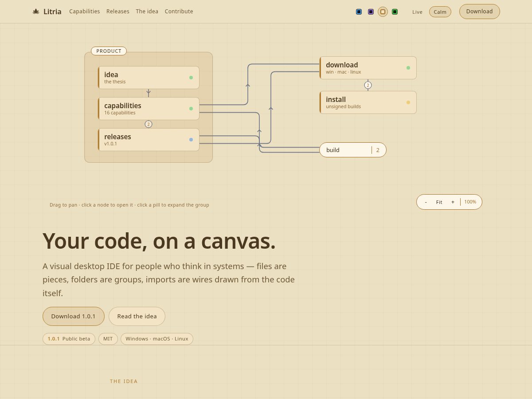Viewport: 532px width, 399px height.
Task: Select the purple theme swatch
Action: pyautogui.click(x=371, y=12)
